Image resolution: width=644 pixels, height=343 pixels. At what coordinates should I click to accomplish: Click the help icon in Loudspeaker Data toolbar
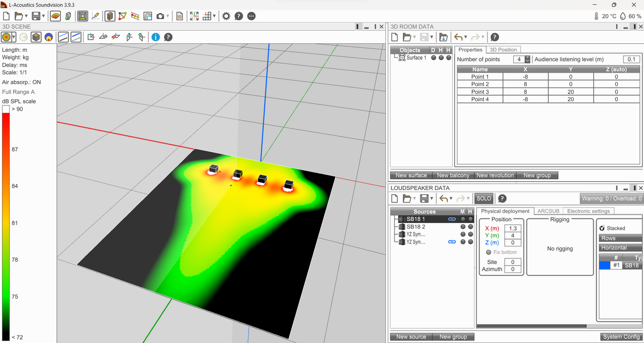502,198
